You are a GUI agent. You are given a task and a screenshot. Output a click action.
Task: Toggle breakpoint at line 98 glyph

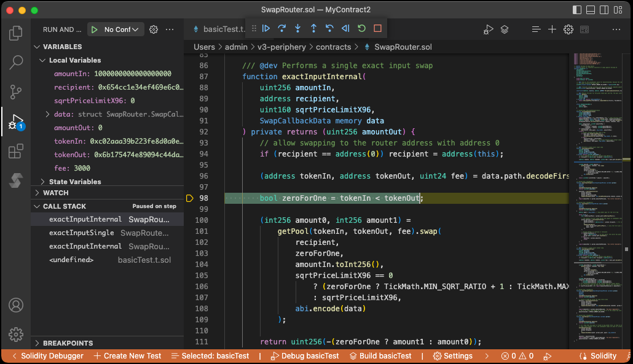point(189,198)
